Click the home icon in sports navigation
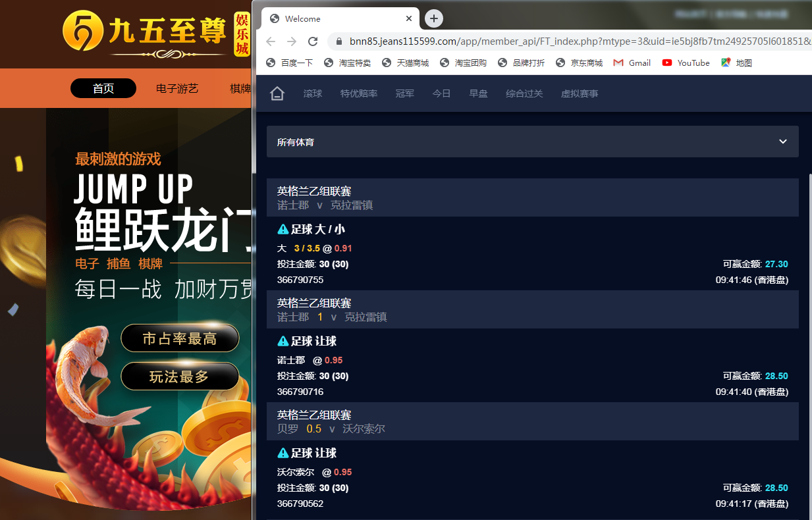 (277, 93)
